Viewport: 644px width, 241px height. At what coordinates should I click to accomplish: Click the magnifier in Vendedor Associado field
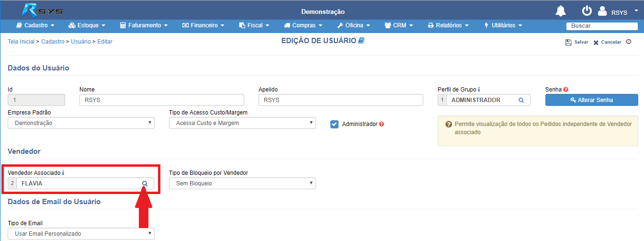145,184
